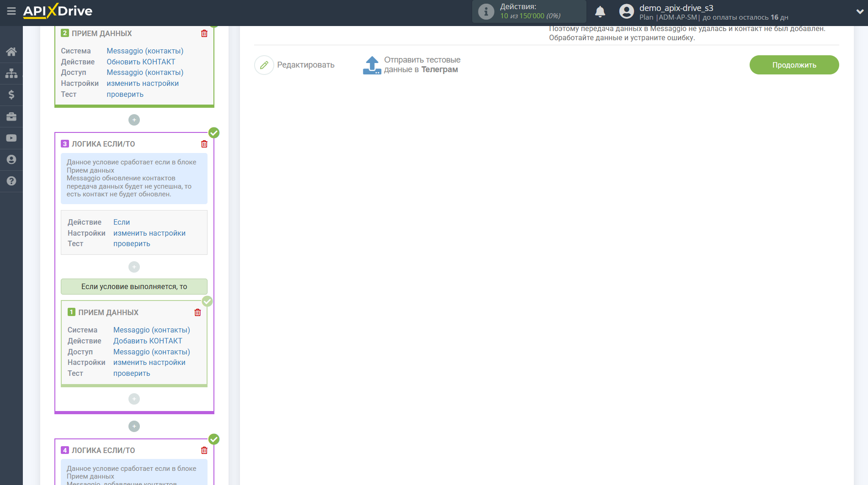Open the billing dollar sidebar icon
The width and height of the screenshot is (868, 485).
pos(11,95)
